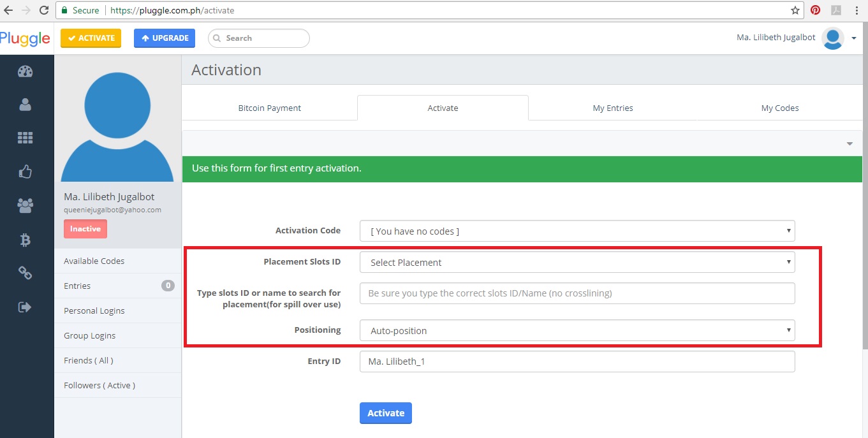The height and width of the screenshot is (438, 868).
Task: Click the browser forward arrow
Action: pos(26,10)
